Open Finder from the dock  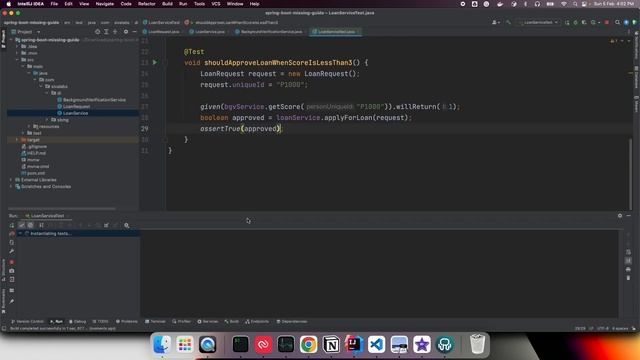click(162, 344)
